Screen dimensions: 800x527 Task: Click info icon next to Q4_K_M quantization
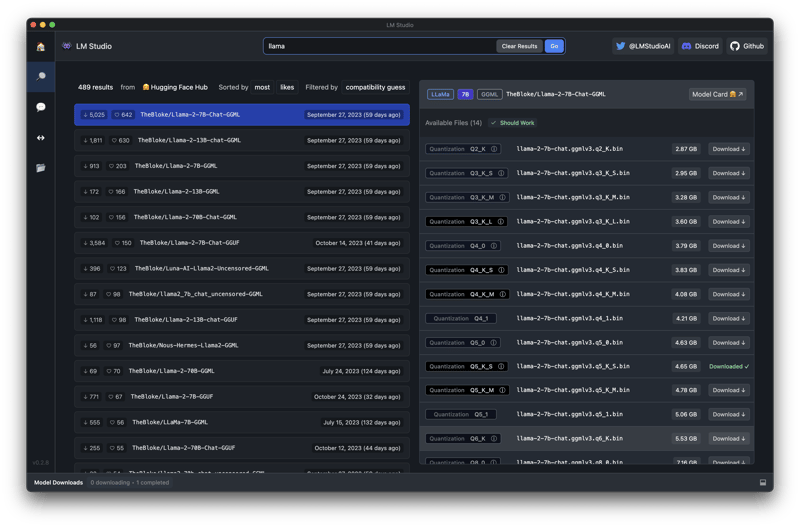tap(503, 294)
